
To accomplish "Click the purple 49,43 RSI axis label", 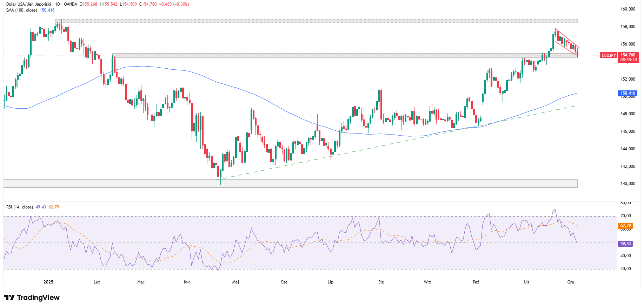I will coord(625,244).
